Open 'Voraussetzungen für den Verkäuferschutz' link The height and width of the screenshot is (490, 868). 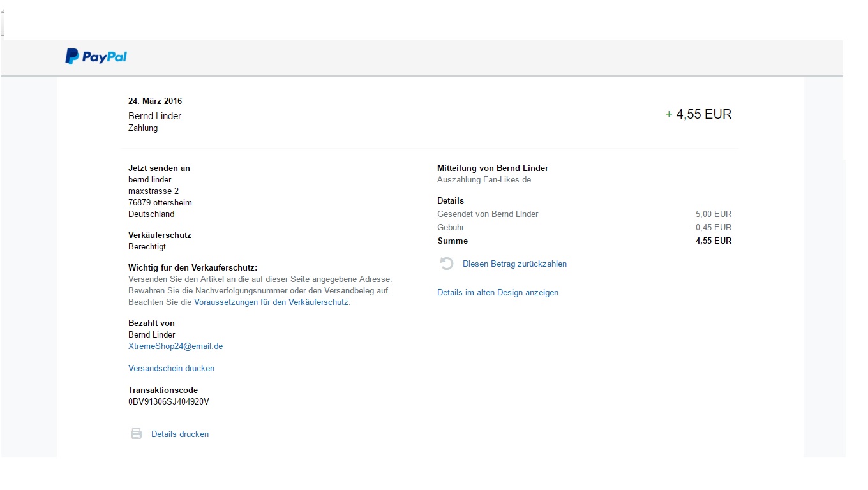271,302
